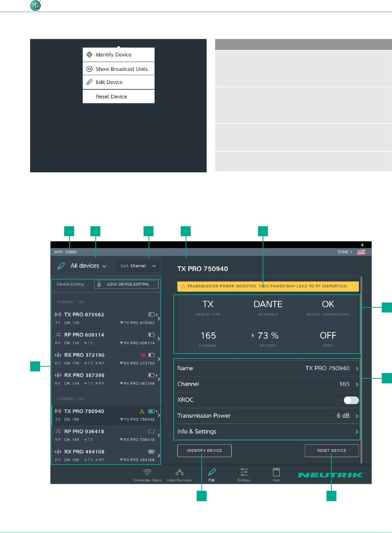Expand the Channel 165 setting row
This screenshot has height=533, width=392.
pos(268,384)
